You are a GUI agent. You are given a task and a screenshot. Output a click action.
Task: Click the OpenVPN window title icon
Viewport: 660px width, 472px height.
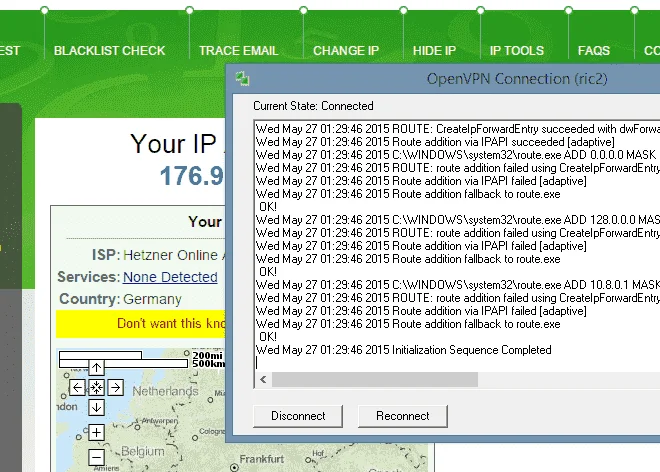(x=242, y=79)
